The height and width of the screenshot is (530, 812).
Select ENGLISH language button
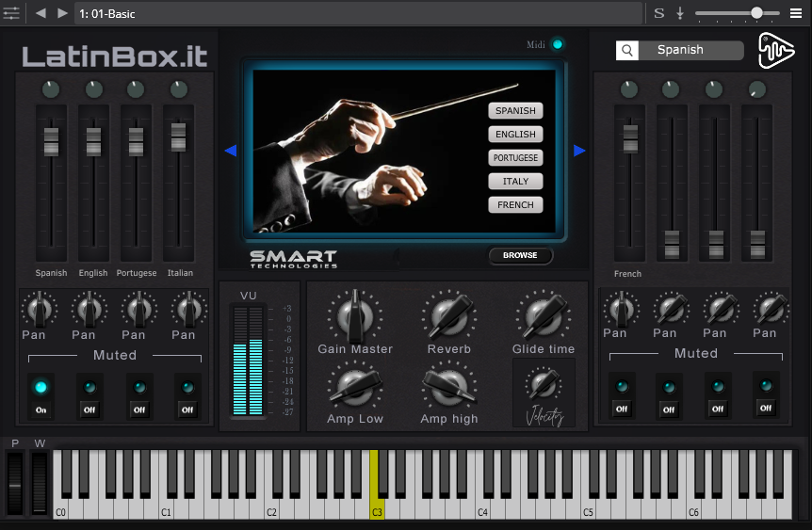(x=515, y=134)
